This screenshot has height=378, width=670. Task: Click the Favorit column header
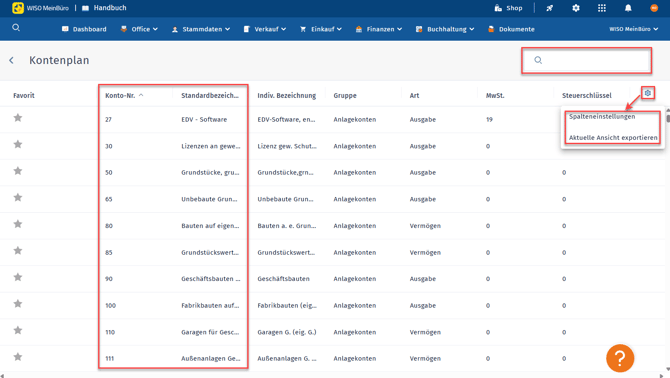tap(24, 95)
